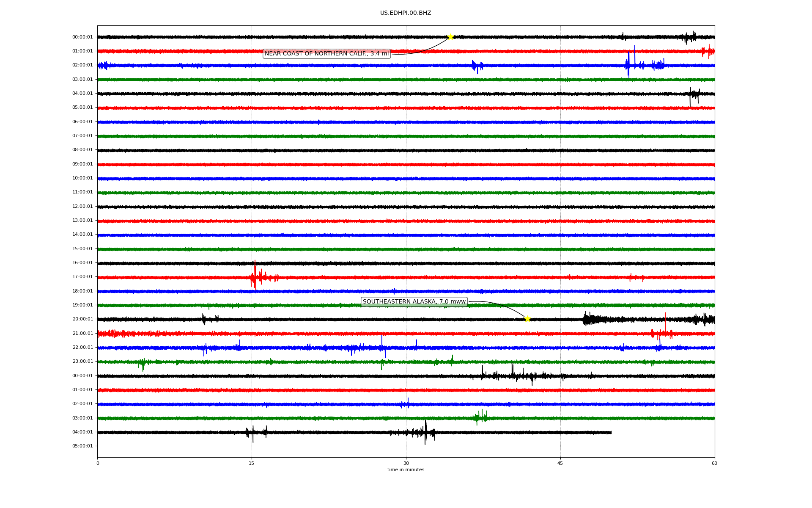The image size is (812, 508).
Task: Click the end of the last black trace
Action: [x=611, y=433]
